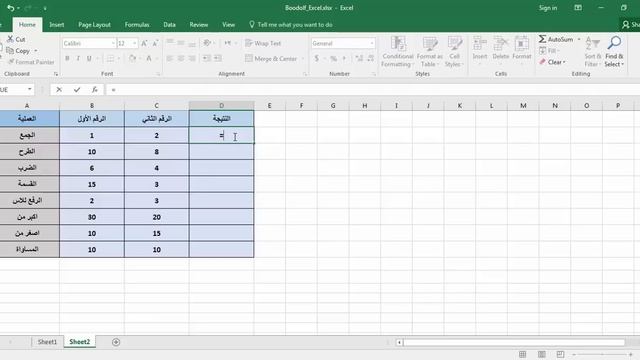The width and height of the screenshot is (640, 360).
Task: Add a new sheet with the plus icon
Action: [x=116, y=342]
